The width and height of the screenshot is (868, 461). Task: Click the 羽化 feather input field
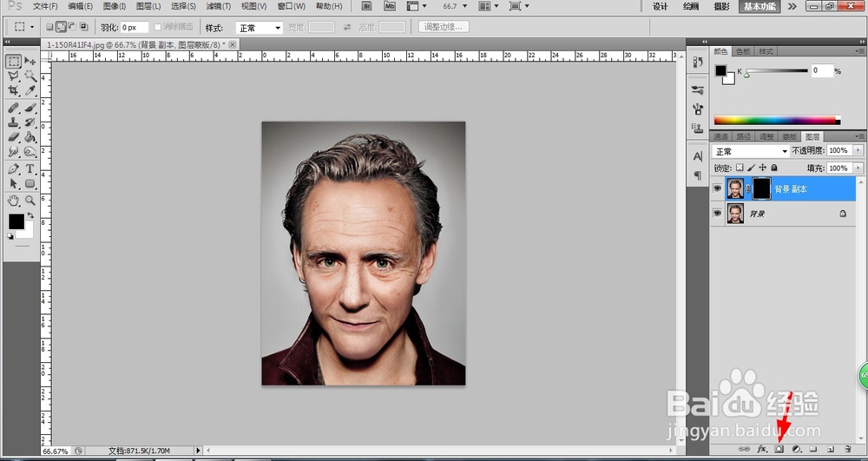point(135,28)
